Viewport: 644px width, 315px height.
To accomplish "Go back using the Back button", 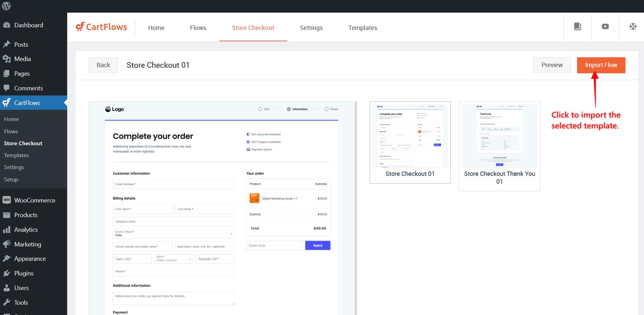I will pyautogui.click(x=103, y=65).
